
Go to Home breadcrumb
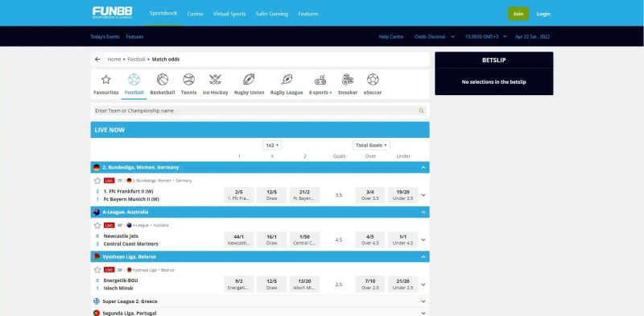pos(114,60)
